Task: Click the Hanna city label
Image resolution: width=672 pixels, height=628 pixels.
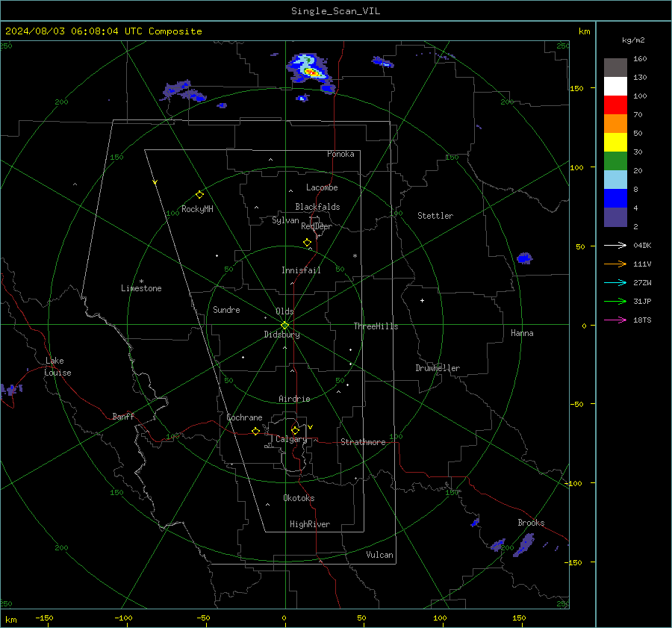Action: click(x=522, y=333)
